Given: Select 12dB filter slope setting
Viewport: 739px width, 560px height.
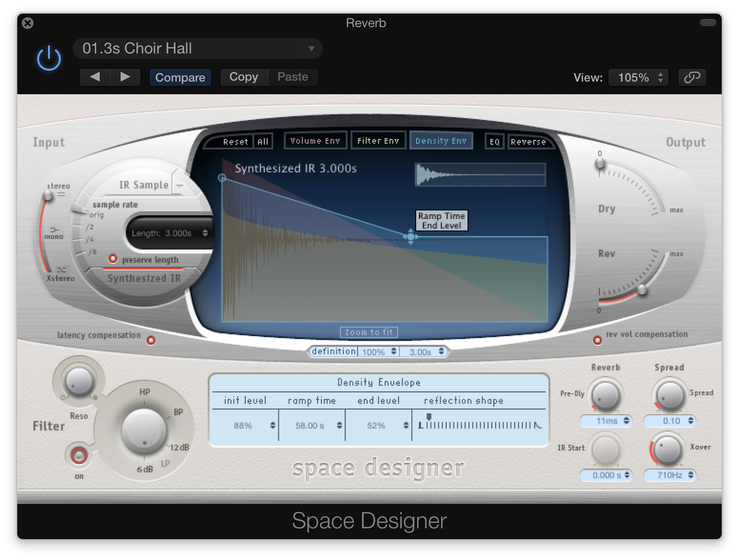Looking at the screenshot, I should pos(180,447).
